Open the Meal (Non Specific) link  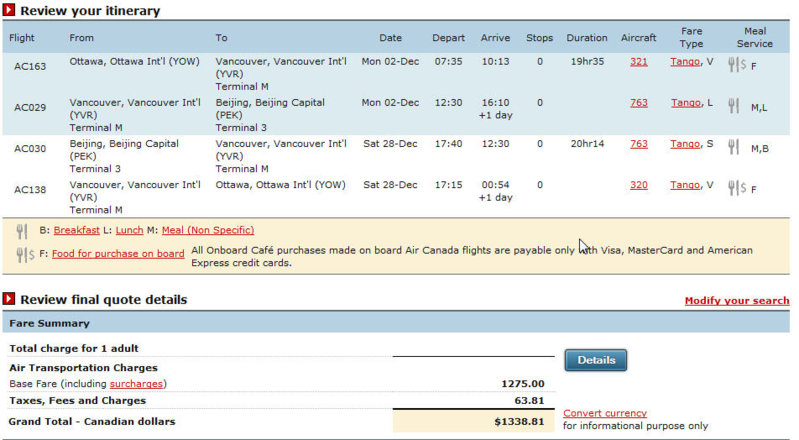pyautogui.click(x=207, y=230)
